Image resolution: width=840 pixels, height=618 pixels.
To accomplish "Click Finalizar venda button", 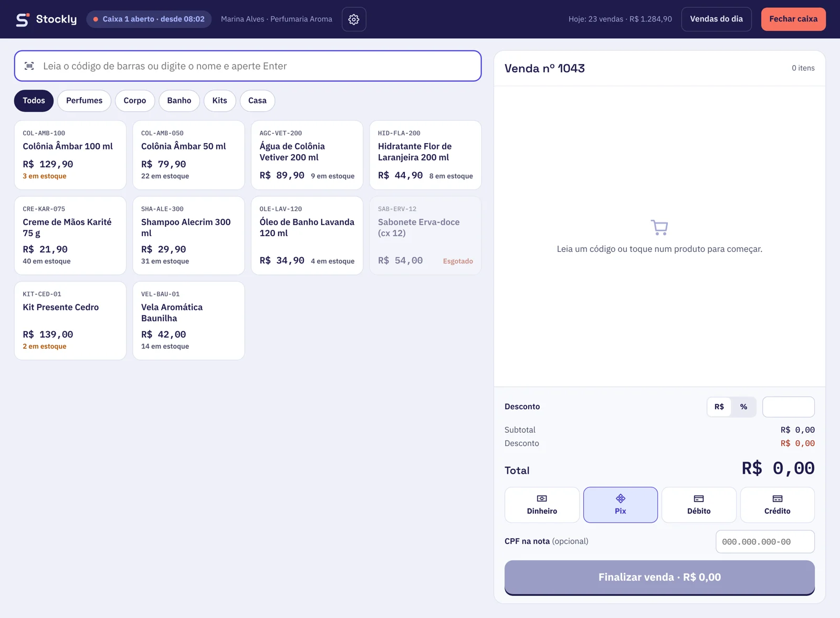I will (659, 578).
